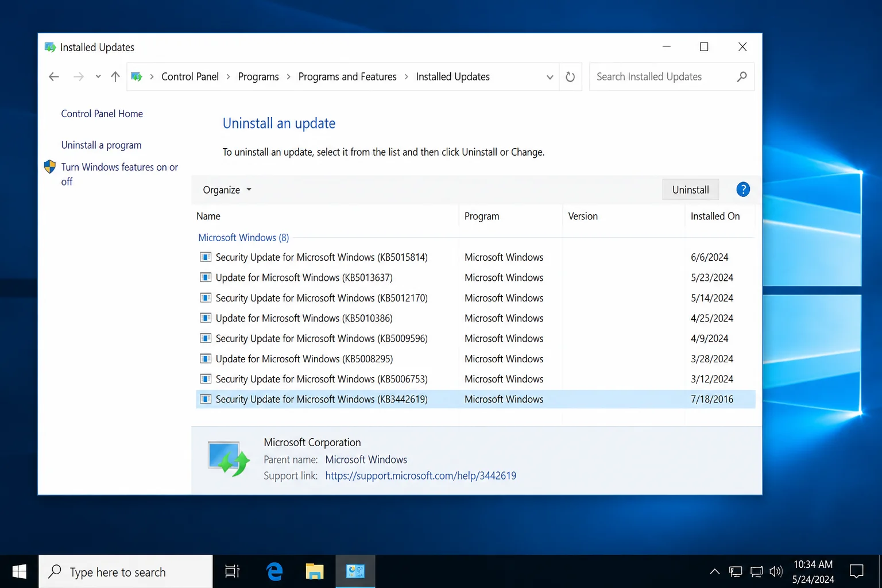Collapse the Microsoft Windows (8) group
The width and height of the screenshot is (882, 588).
point(243,238)
